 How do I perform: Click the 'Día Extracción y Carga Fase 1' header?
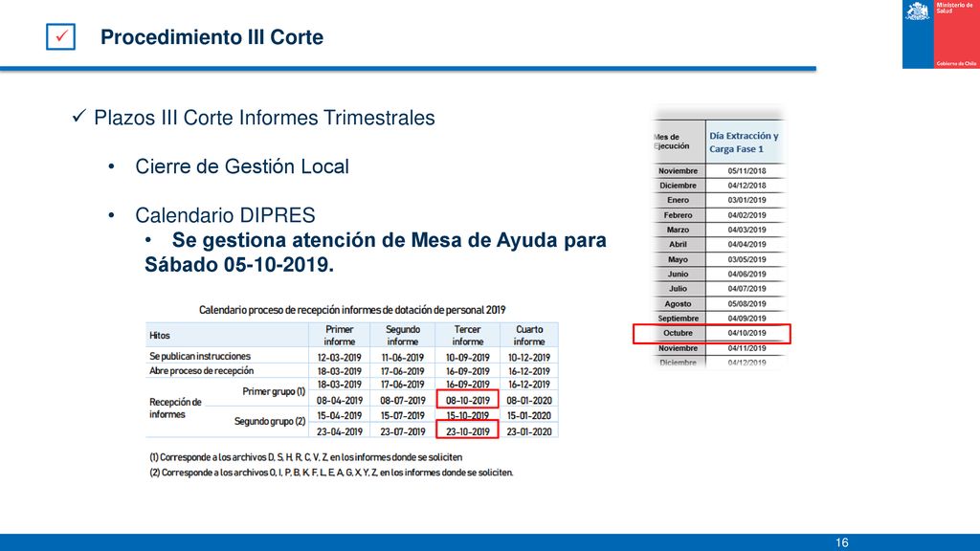[744, 143]
